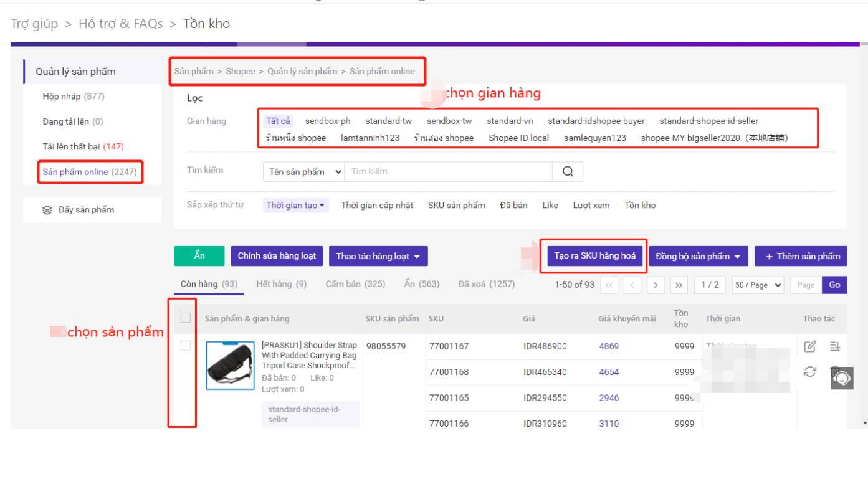
Task: Select Hộp nháp in the sidebar
Action: 73,97
